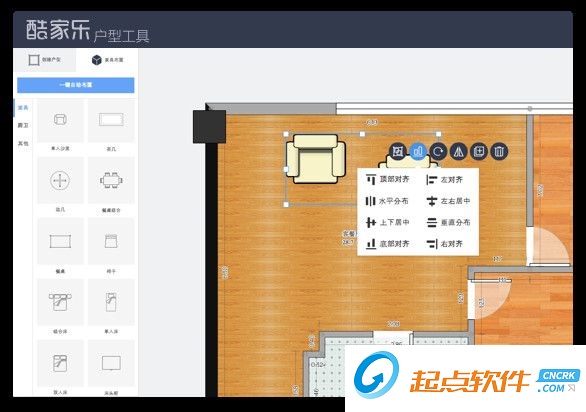Pick the 餐桌 furniture thumbnail
Viewport: 586px width, 412px height.
tap(60, 241)
